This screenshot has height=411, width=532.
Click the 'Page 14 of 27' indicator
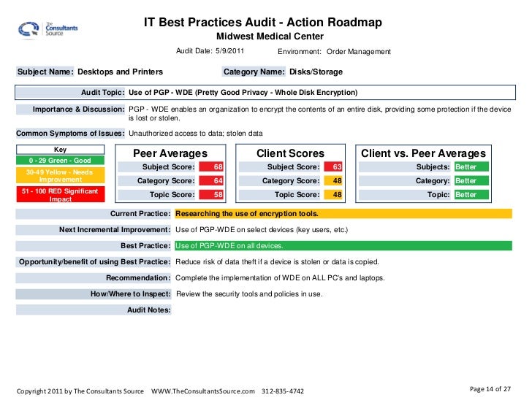(490, 389)
